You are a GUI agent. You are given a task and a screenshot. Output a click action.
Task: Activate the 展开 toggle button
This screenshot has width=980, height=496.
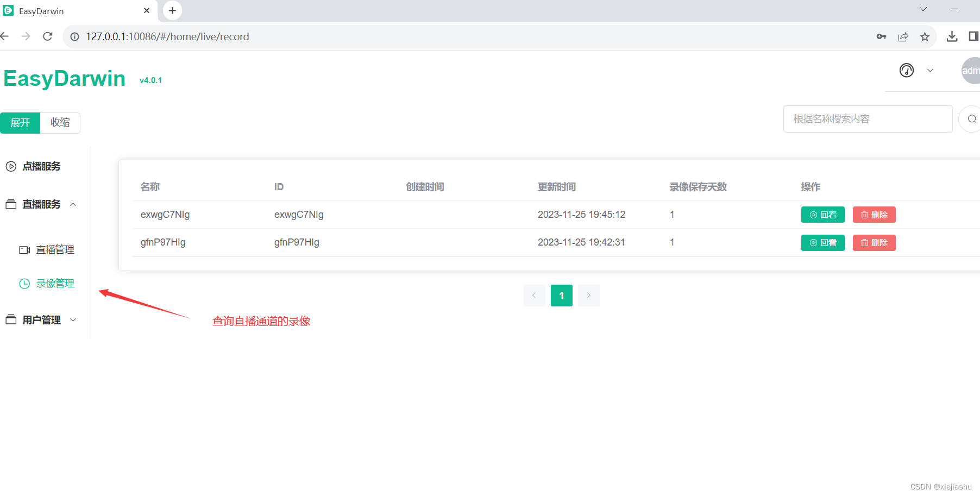(20, 123)
